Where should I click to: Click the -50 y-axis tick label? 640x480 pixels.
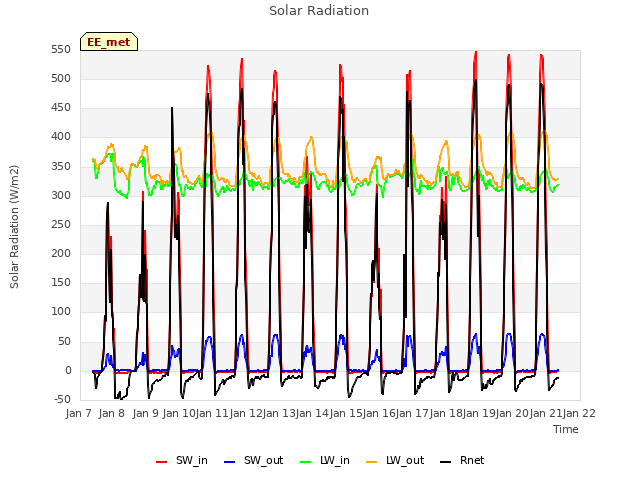pos(62,400)
